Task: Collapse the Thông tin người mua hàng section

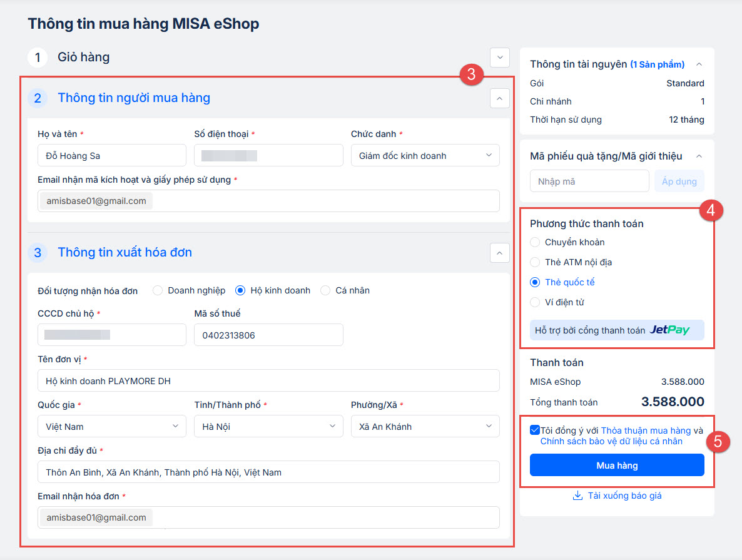Action: pos(499,98)
